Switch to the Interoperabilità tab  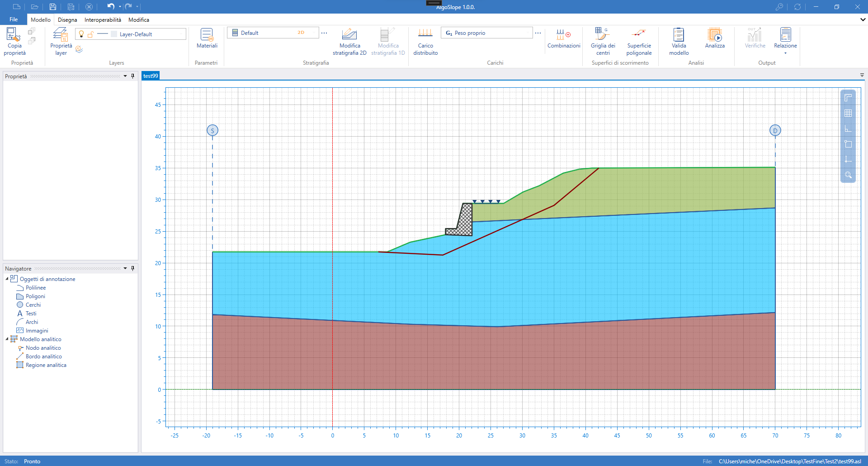coord(103,20)
